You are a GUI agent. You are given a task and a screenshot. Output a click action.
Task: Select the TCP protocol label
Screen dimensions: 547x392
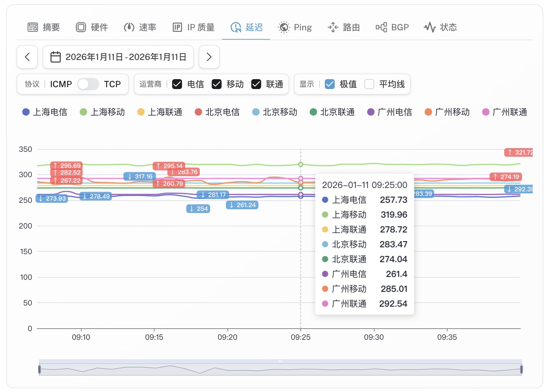(x=112, y=84)
